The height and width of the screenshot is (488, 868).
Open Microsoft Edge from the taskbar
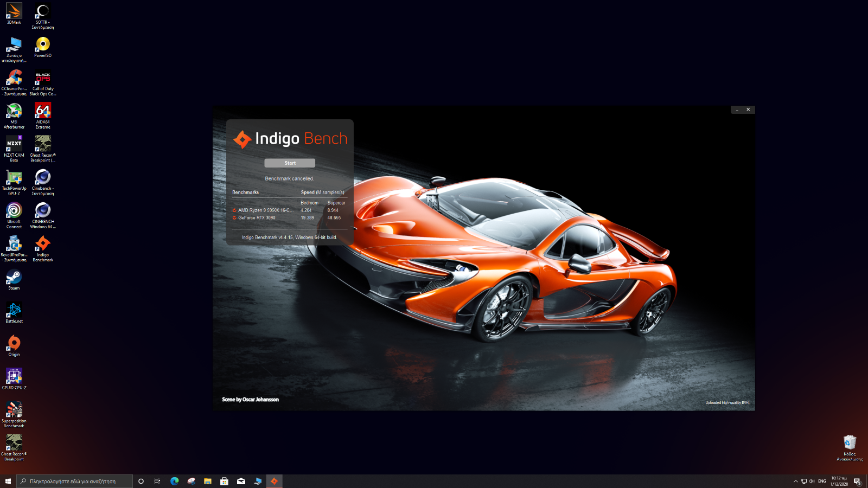coord(174,481)
